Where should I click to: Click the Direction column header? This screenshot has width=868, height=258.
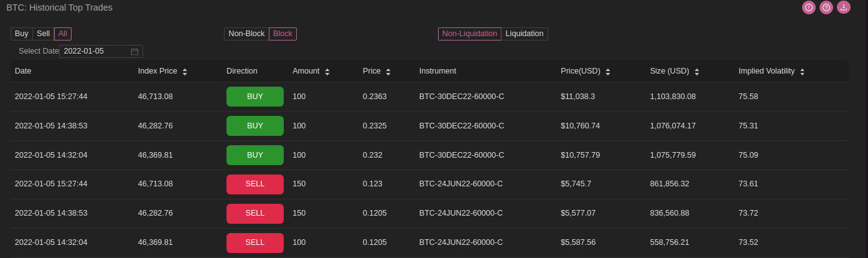(x=242, y=71)
